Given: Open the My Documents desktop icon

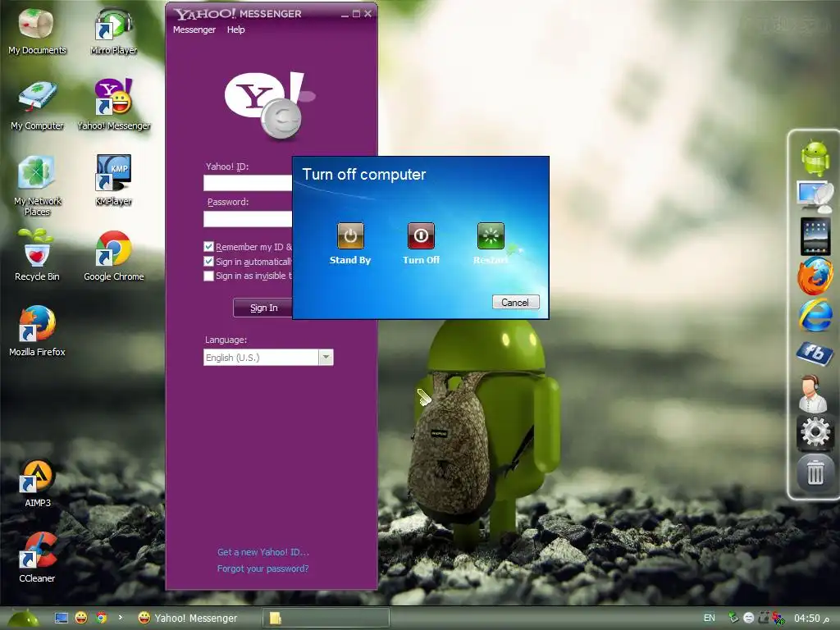Looking at the screenshot, I should click(x=37, y=32).
